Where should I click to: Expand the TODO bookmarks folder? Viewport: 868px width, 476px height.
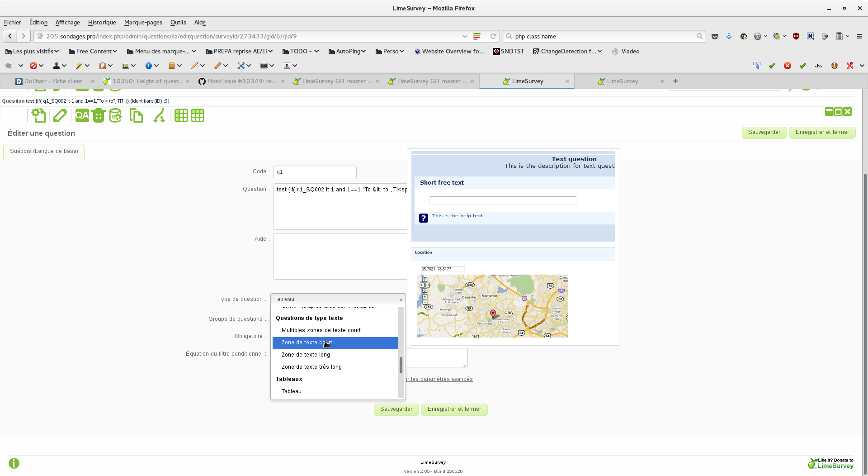[300, 52]
